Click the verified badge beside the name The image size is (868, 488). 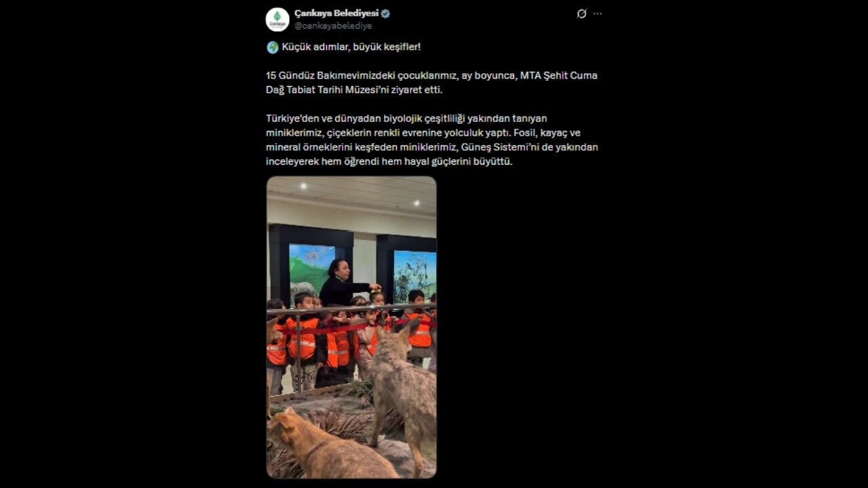[x=385, y=14]
